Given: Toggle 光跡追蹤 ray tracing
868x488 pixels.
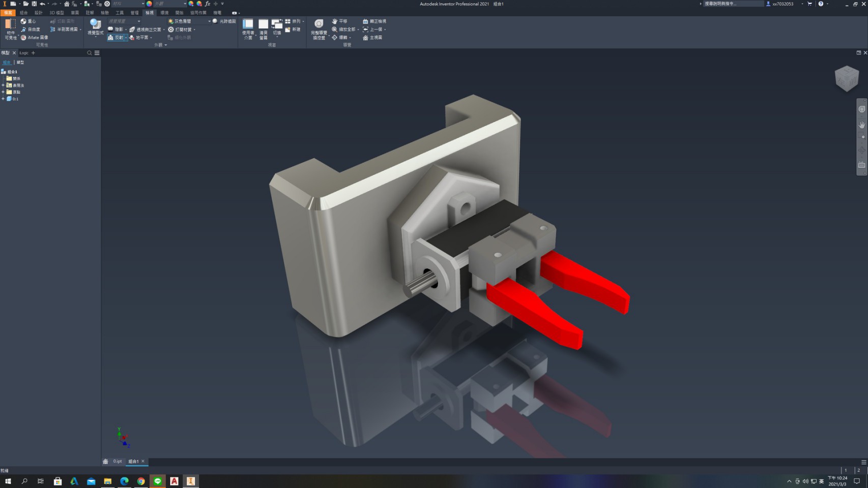Looking at the screenshot, I should tap(224, 21).
